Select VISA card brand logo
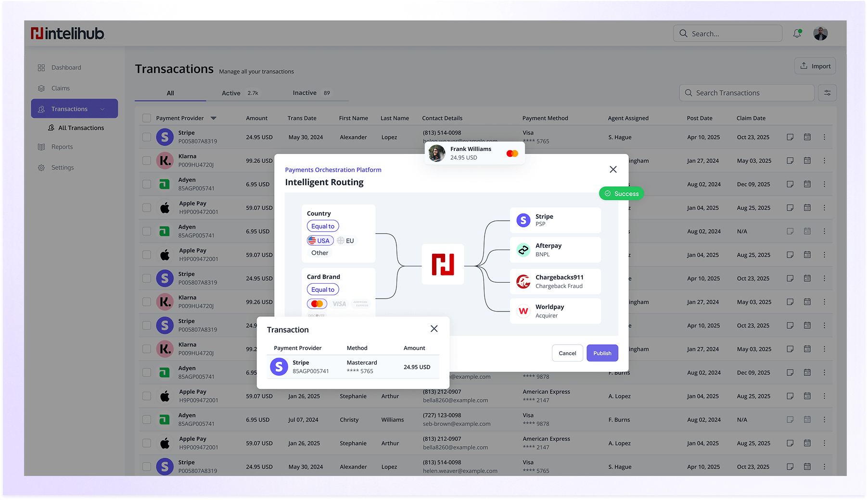Screen dimensions: 868x500 click(339, 304)
